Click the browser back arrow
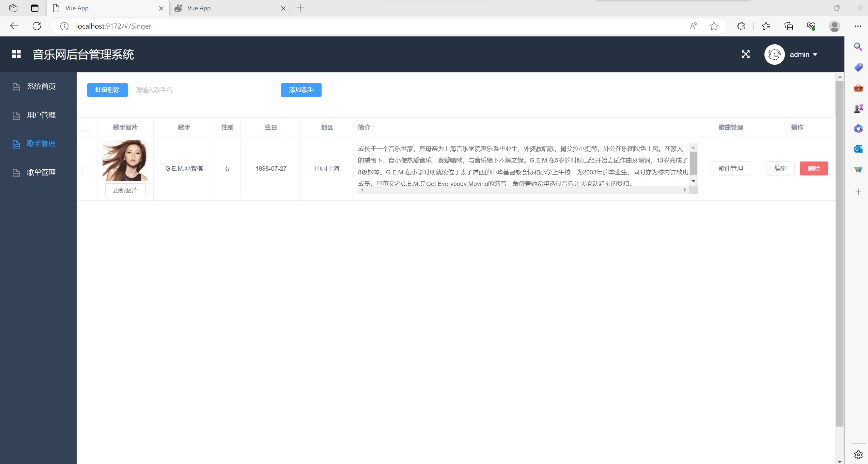Image resolution: width=868 pixels, height=464 pixels. [x=14, y=26]
